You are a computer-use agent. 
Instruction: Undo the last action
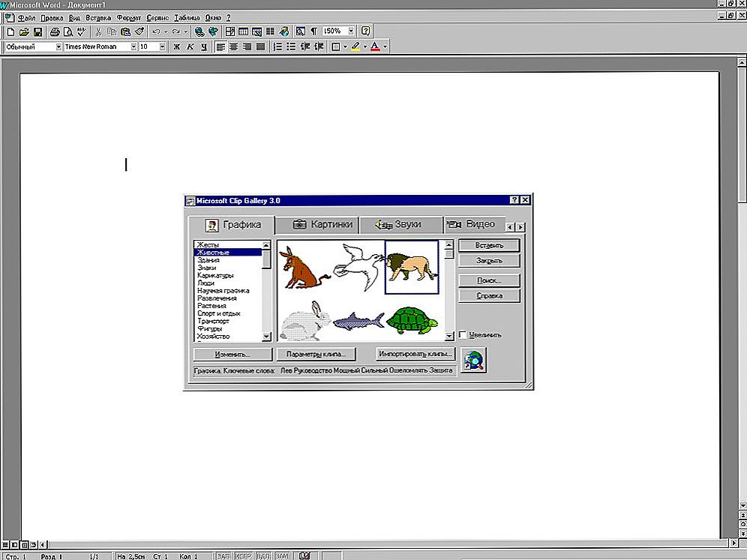156,32
